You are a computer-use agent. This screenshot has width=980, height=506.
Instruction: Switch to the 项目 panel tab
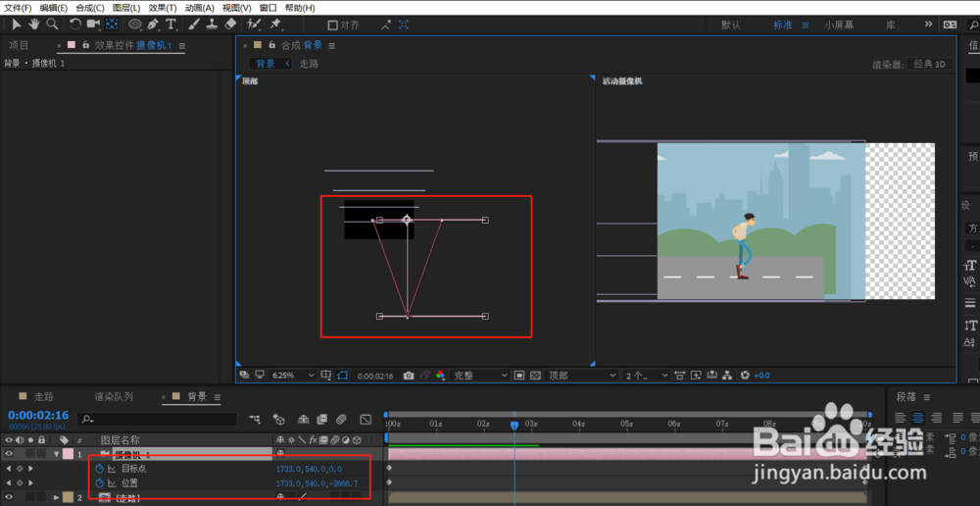point(19,46)
